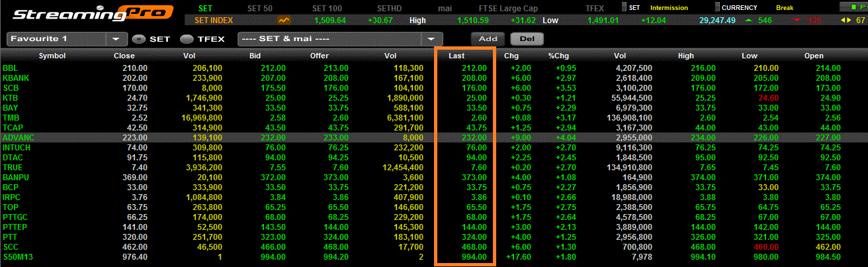868x267 pixels.
Task: Click S50M13 close price 976.40
Action: tap(135, 257)
